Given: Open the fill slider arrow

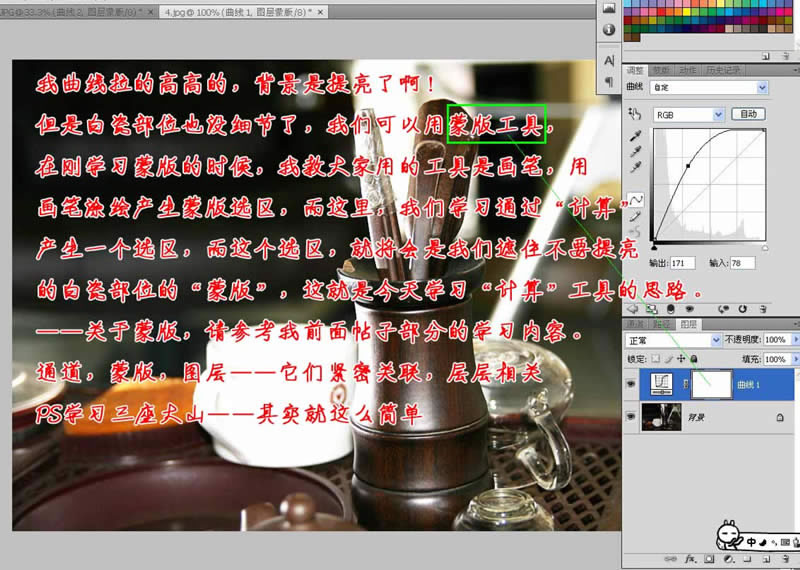Looking at the screenshot, I should 794,359.
